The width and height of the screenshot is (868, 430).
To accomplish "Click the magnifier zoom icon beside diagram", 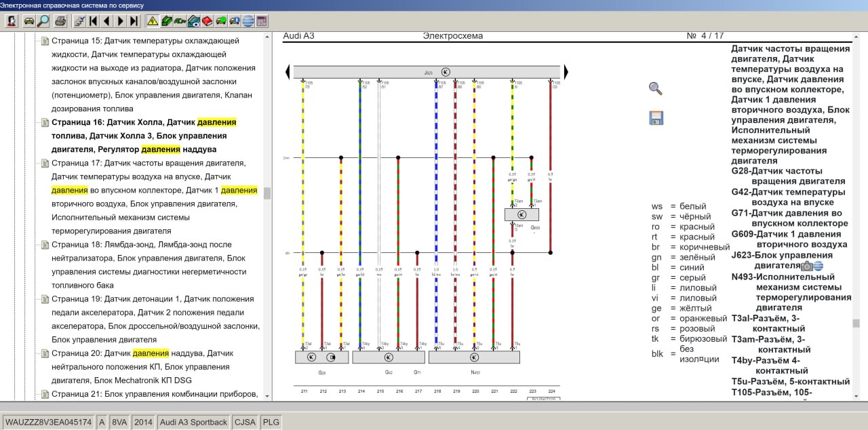I will pyautogui.click(x=656, y=89).
